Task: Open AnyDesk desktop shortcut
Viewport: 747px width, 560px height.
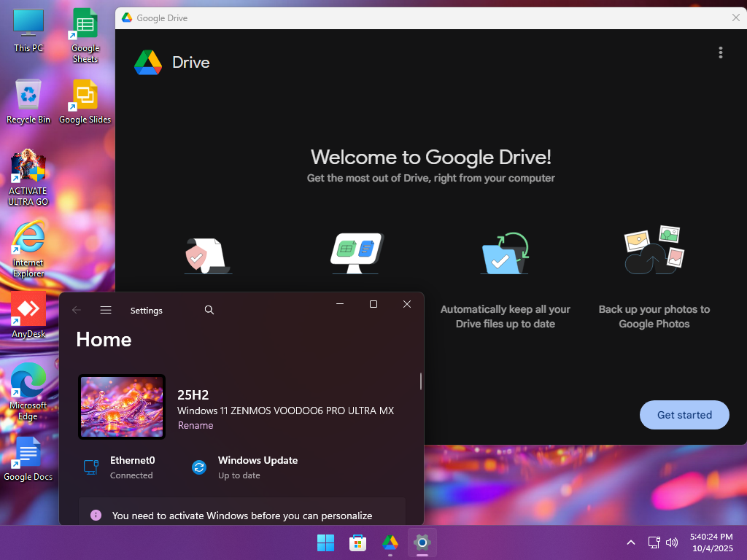Action: point(28,315)
